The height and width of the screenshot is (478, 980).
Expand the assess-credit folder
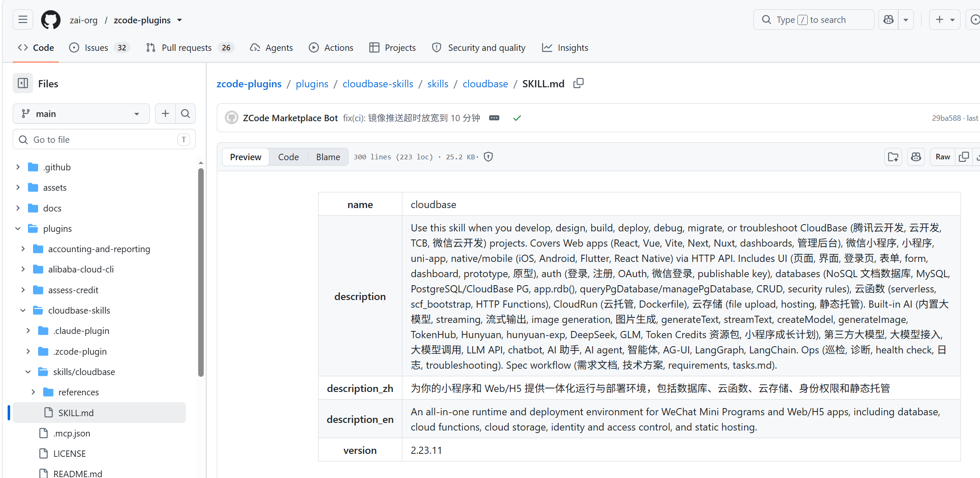[23, 290]
